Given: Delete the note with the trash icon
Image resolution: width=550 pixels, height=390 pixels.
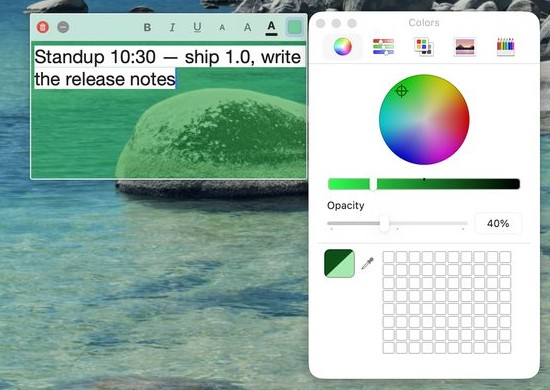Looking at the screenshot, I should [43, 27].
